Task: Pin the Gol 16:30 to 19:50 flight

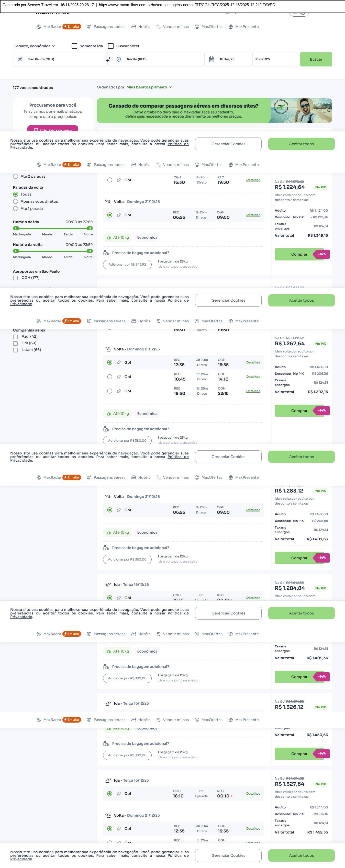Action: [x=119, y=180]
